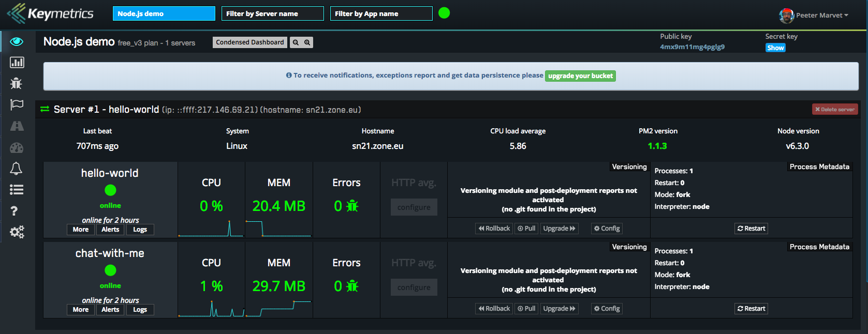The image size is (868, 334).
Task: Click the chat-with-me online status dot
Action: (x=110, y=270)
